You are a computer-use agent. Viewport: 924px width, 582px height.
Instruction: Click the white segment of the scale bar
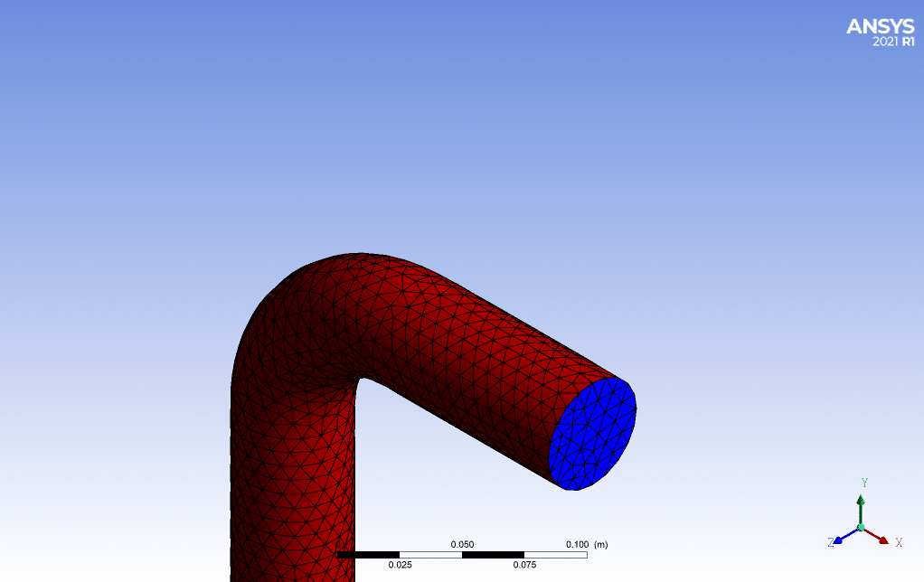429,554
